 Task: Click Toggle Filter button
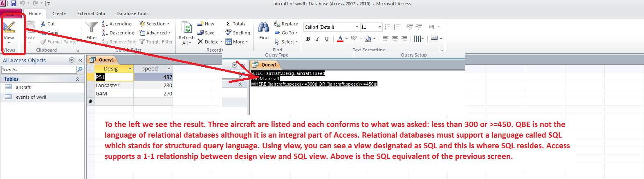tap(156, 42)
